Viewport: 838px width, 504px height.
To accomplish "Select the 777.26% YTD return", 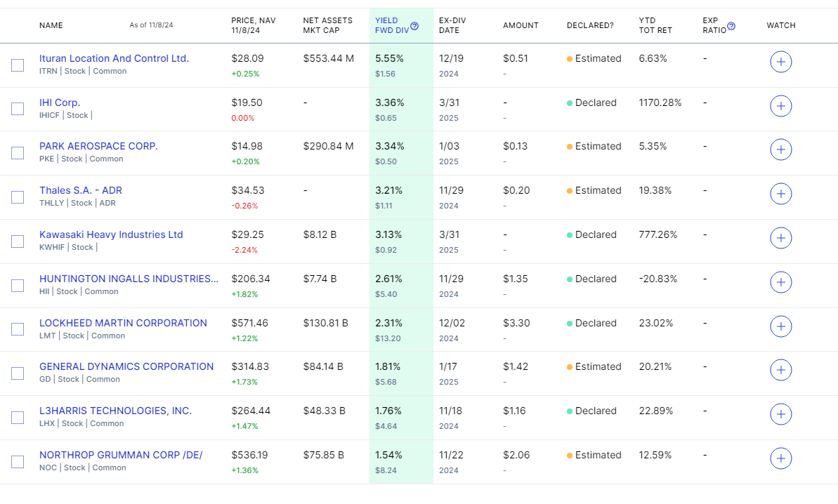I will pos(658,234).
